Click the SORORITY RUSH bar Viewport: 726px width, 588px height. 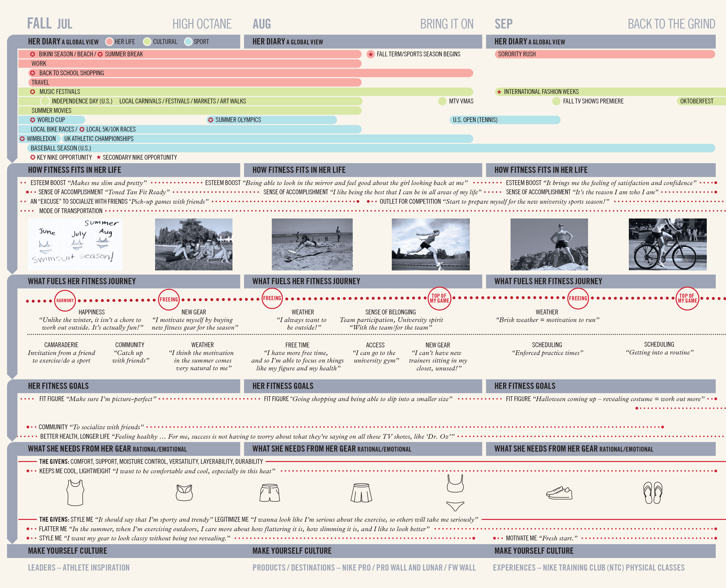click(x=605, y=54)
